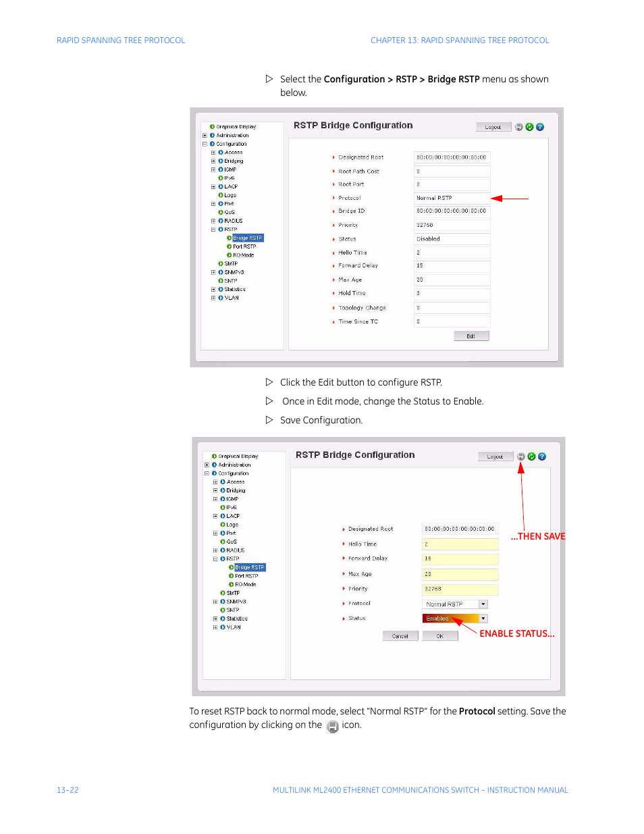Image resolution: width=644 pixels, height=834 pixels.
Task: Click the save disk icon in upper screenshot
Action: coord(518,127)
